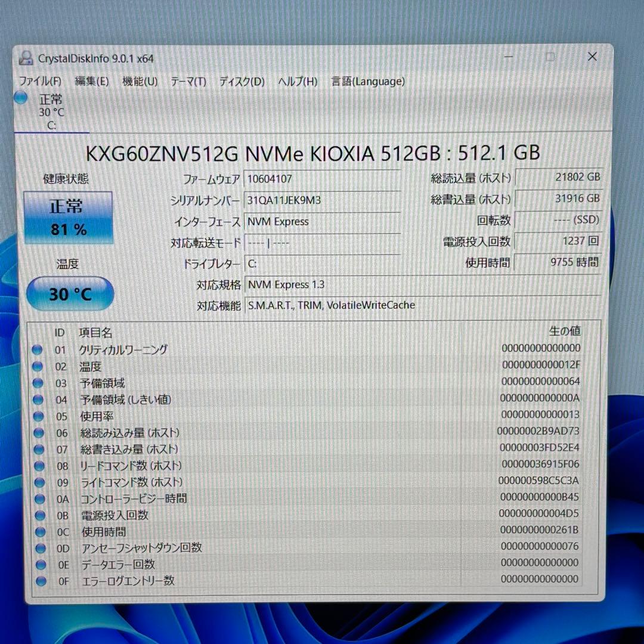The image size is (644, 644).
Task: Click raw value 000000598C5C3A
Action: [x=538, y=481]
